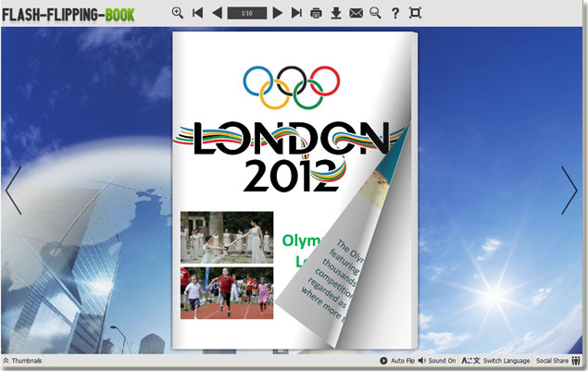588x371 pixels.
Task: Start Auto Flip playback
Action: click(397, 361)
